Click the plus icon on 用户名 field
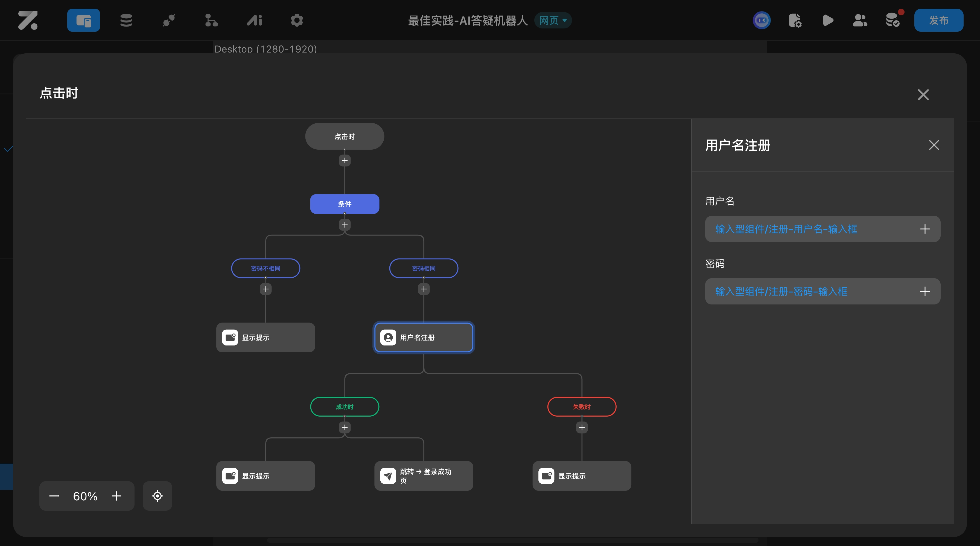 [x=925, y=229]
